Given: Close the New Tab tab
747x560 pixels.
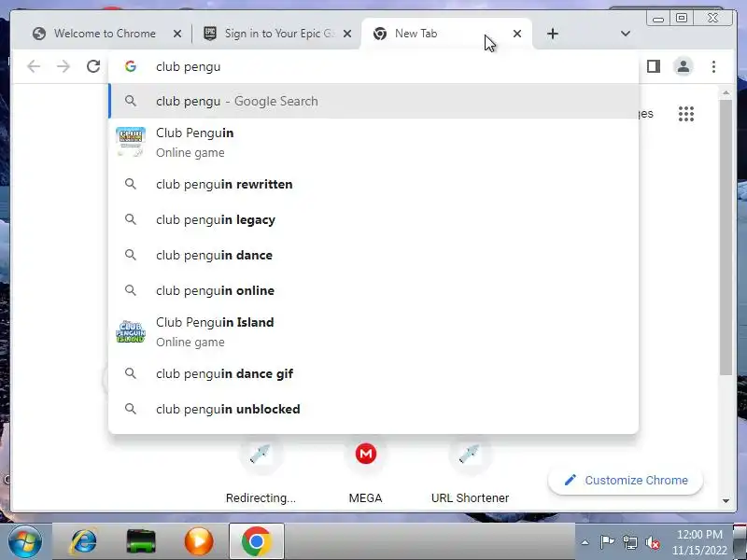Looking at the screenshot, I should [517, 34].
